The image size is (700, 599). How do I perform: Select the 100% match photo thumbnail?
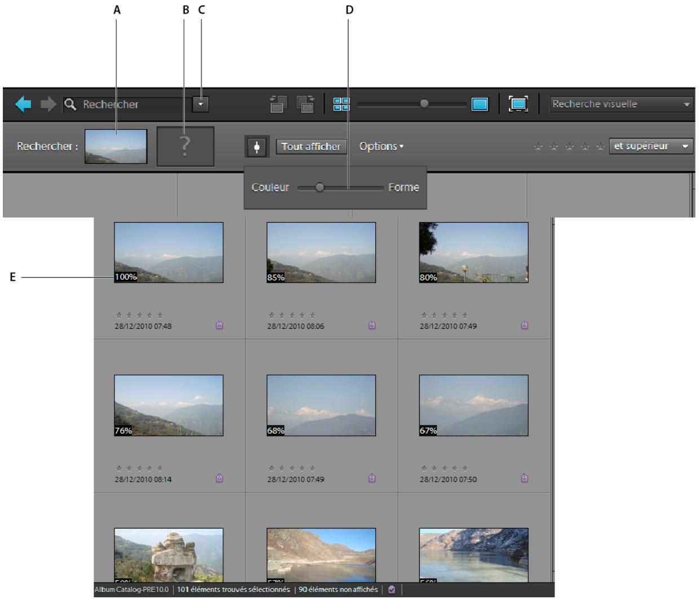(x=169, y=252)
